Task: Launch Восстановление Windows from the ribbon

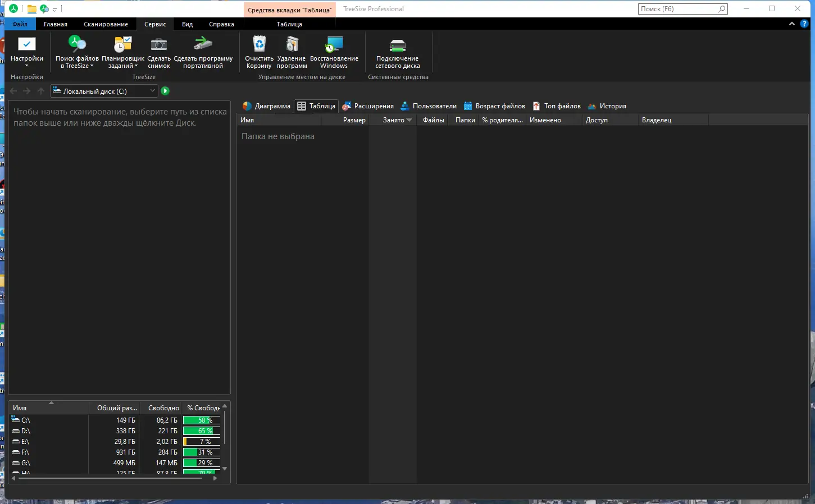Action: pyautogui.click(x=334, y=52)
